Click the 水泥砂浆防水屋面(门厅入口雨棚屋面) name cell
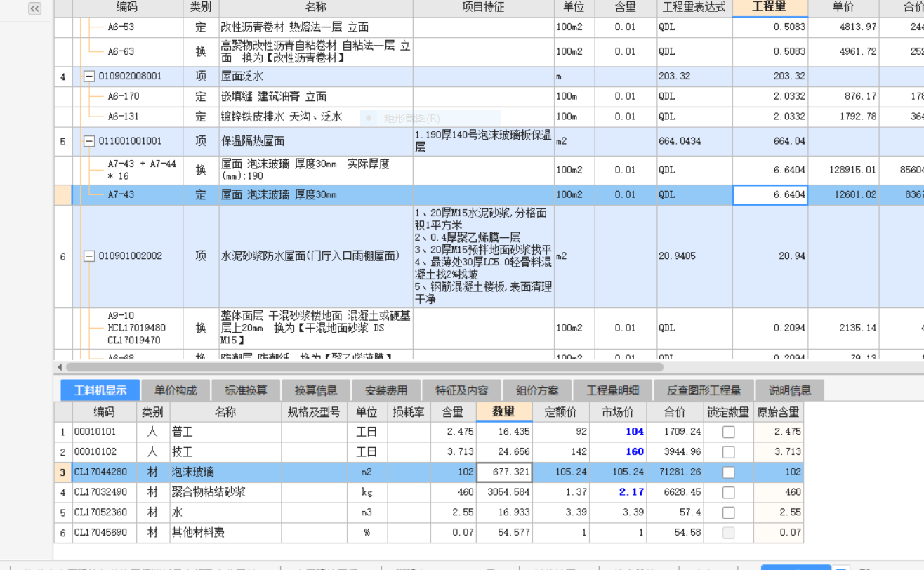 click(x=316, y=256)
